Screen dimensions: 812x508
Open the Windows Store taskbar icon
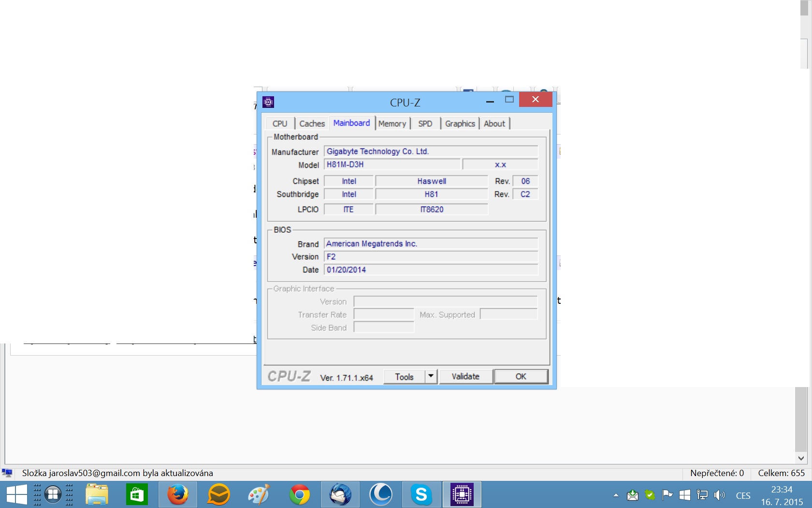[137, 494]
